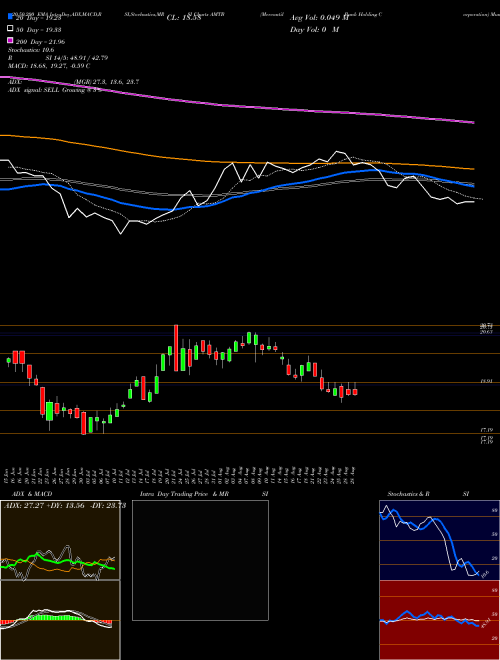500x660 pixels.
Task: Click the 18.91 price axis label
Action: tap(486, 381)
